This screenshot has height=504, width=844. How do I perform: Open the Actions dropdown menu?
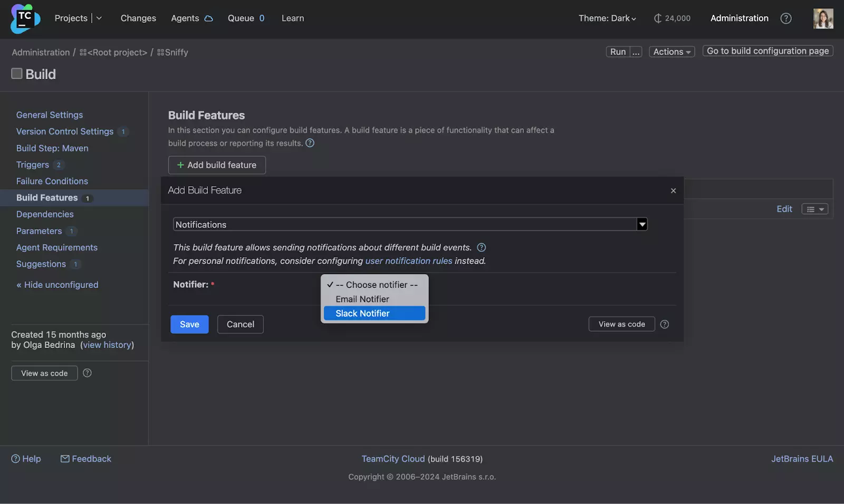point(671,51)
